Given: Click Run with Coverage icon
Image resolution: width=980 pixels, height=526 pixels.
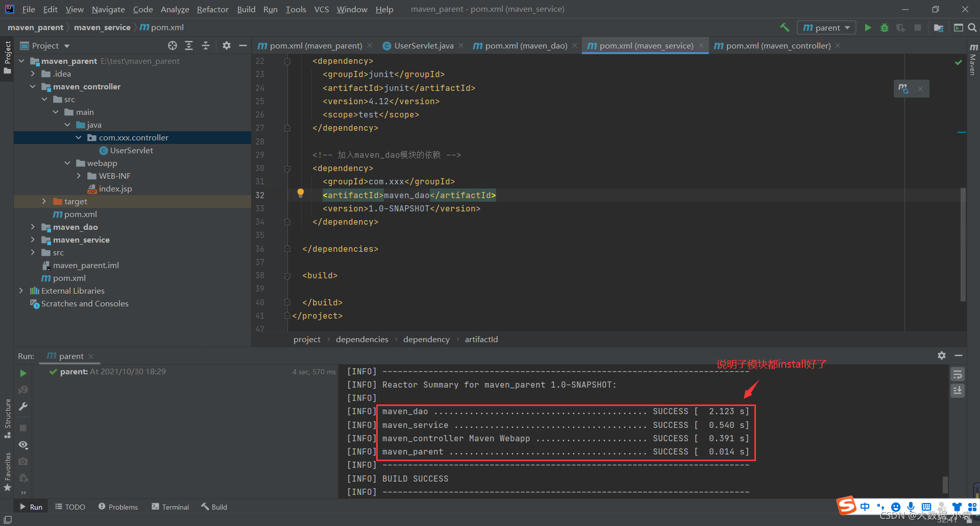Looking at the screenshot, I should [901, 28].
